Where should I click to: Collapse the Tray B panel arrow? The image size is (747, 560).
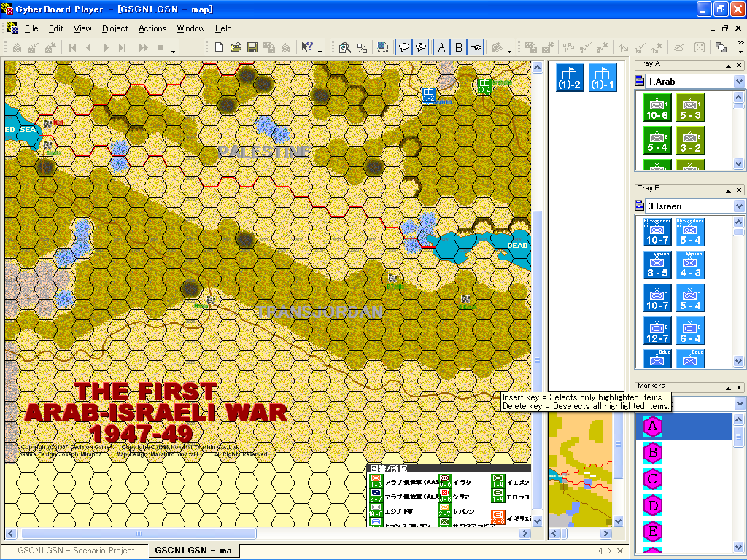click(x=729, y=190)
